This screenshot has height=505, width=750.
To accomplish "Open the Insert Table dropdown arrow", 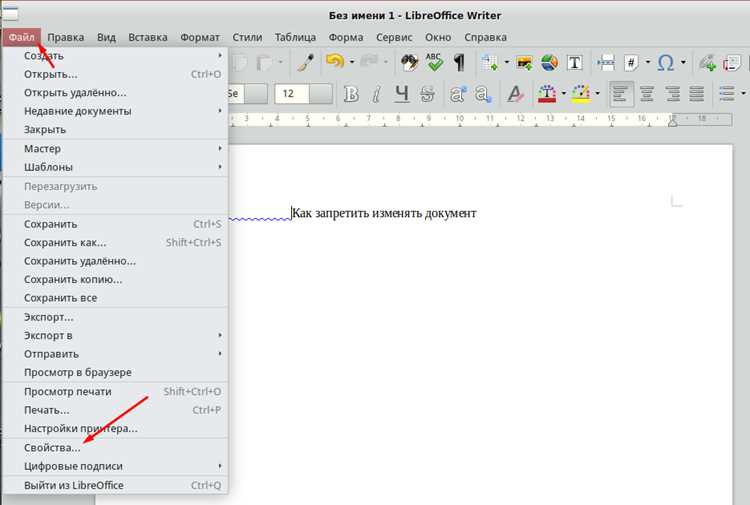I will [507, 62].
